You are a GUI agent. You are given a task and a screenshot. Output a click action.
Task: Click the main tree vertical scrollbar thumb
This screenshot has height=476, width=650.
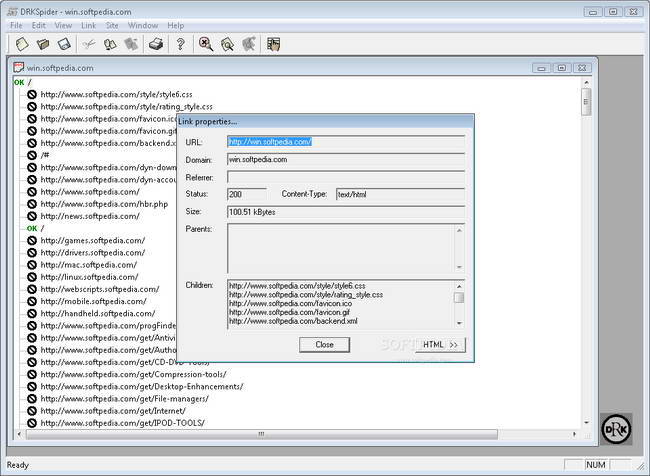coord(586,102)
